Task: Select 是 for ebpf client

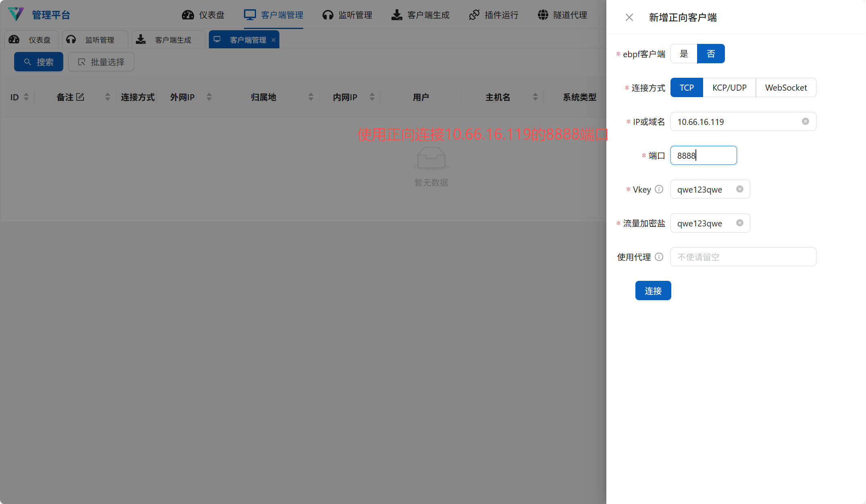Action: [x=684, y=54]
